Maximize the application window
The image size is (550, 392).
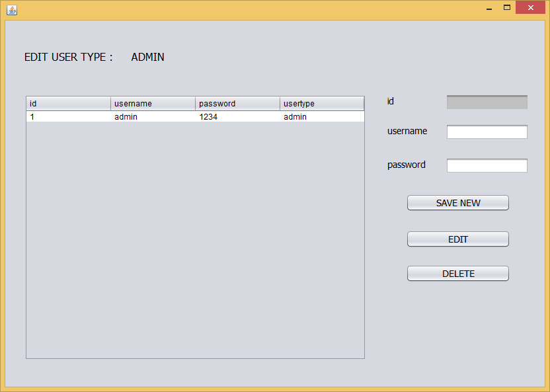pos(507,8)
